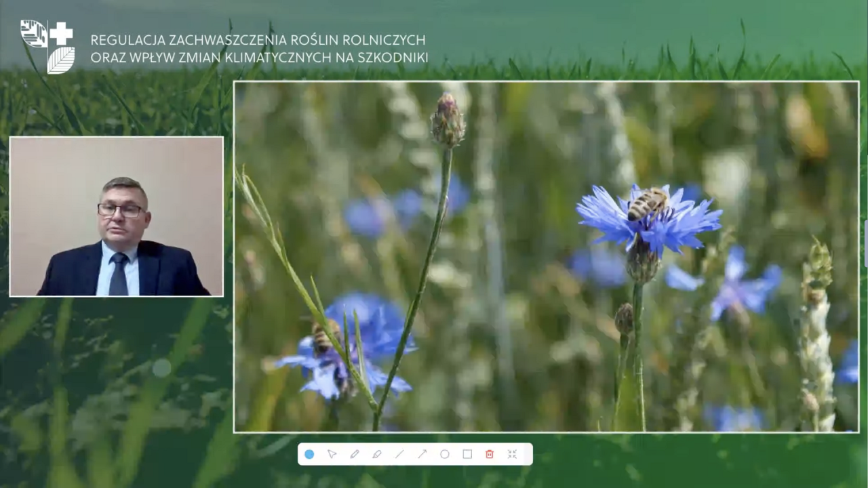
Task: Click the speaker's webcam video
Action: point(117,216)
